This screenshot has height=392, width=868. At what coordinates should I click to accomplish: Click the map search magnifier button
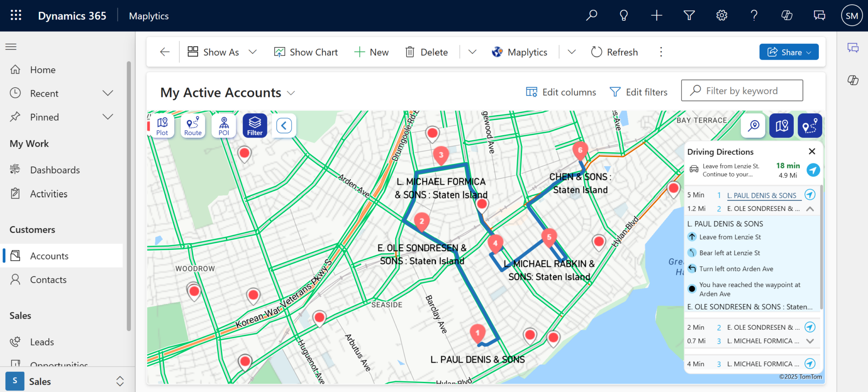[754, 126]
